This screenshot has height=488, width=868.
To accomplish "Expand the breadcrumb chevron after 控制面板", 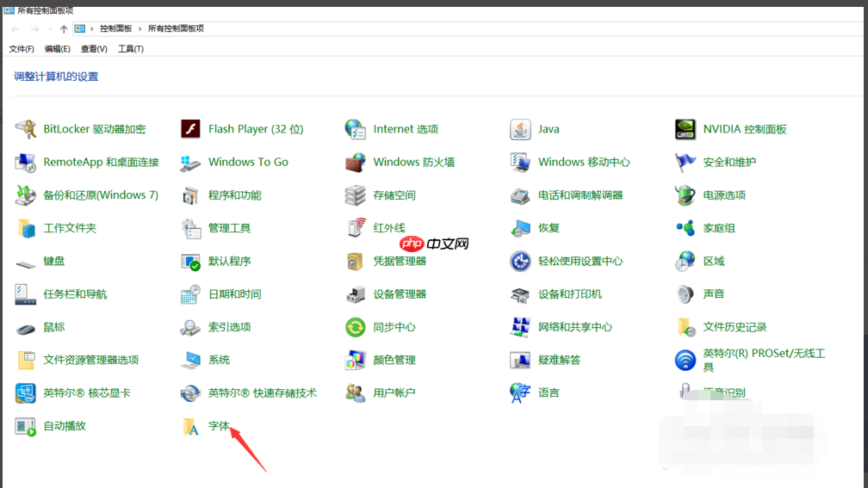I will coord(140,28).
